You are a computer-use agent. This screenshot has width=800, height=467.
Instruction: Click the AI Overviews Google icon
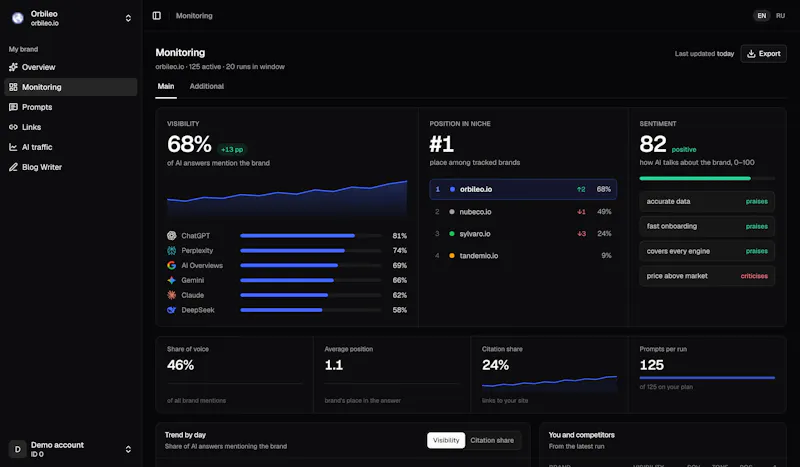tap(171, 265)
